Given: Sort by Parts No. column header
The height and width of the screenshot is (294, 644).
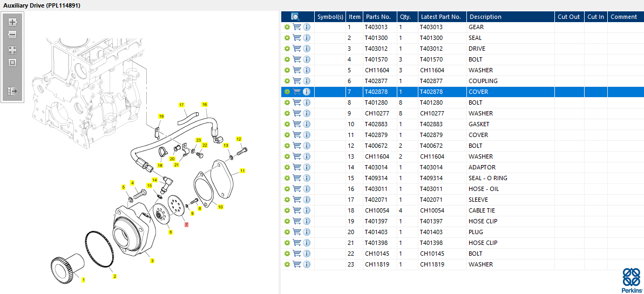Looking at the screenshot, I should click(x=380, y=17).
